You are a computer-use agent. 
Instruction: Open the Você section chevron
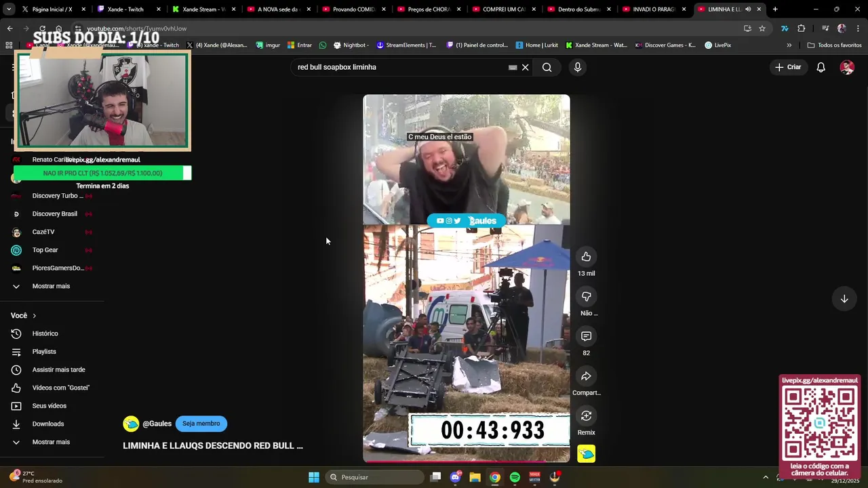point(35,316)
